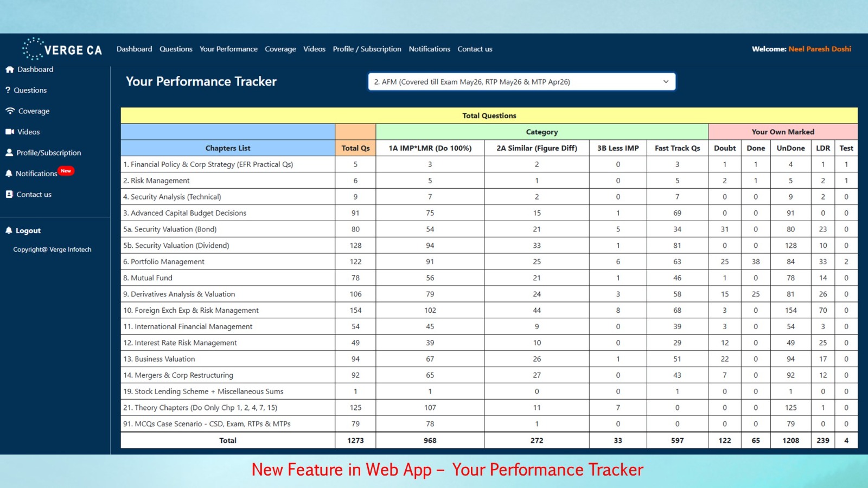Click the wifi-style Coverage icon
Screen dimensions: 868x488
pyautogui.click(x=10, y=111)
